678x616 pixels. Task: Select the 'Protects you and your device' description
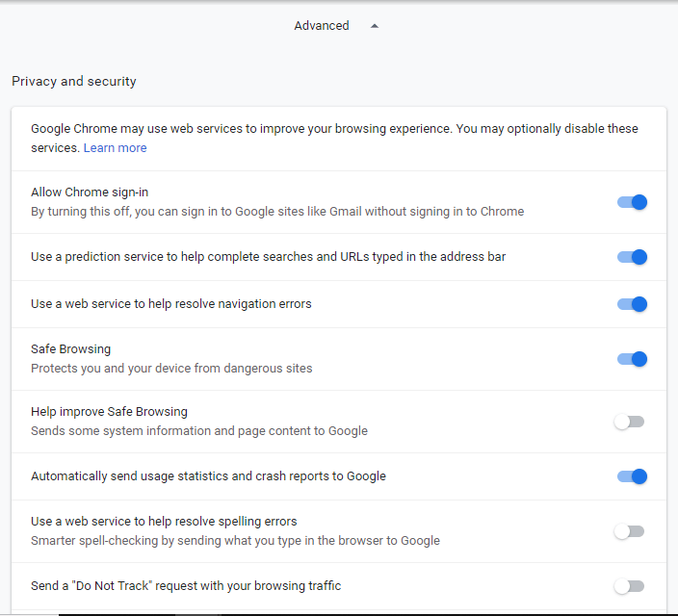point(171,369)
